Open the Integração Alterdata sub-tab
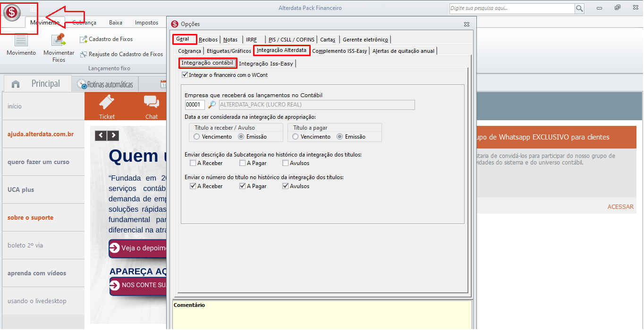 click(282, 50)
